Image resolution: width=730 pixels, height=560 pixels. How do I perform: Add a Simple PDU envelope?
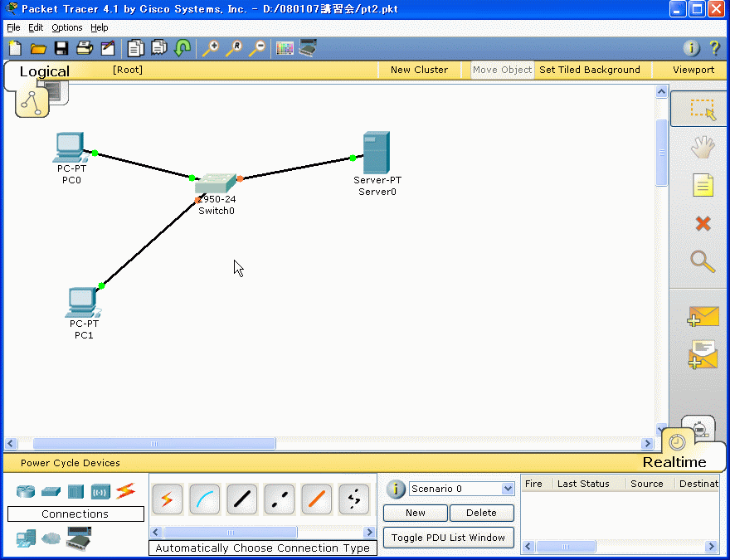[x=703, y=317]
